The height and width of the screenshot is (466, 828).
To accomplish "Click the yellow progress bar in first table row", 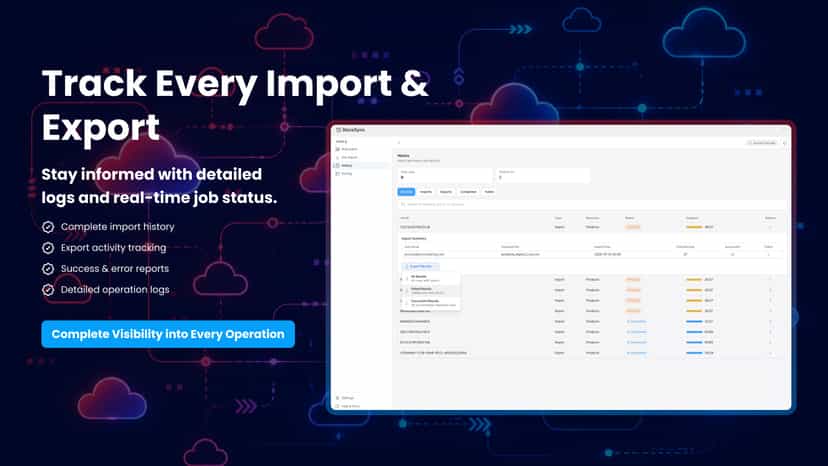I will (694, 227).
